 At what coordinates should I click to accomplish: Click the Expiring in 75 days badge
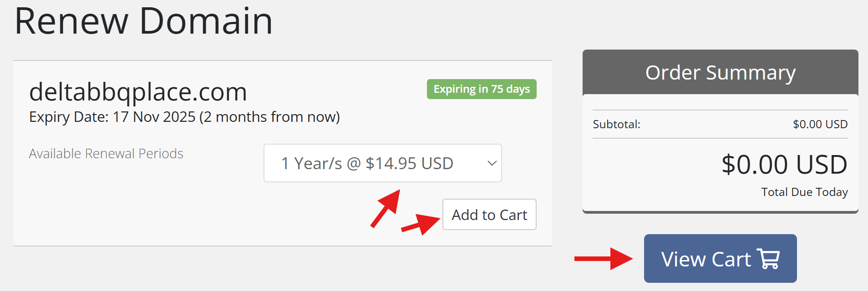pos(482,89)
